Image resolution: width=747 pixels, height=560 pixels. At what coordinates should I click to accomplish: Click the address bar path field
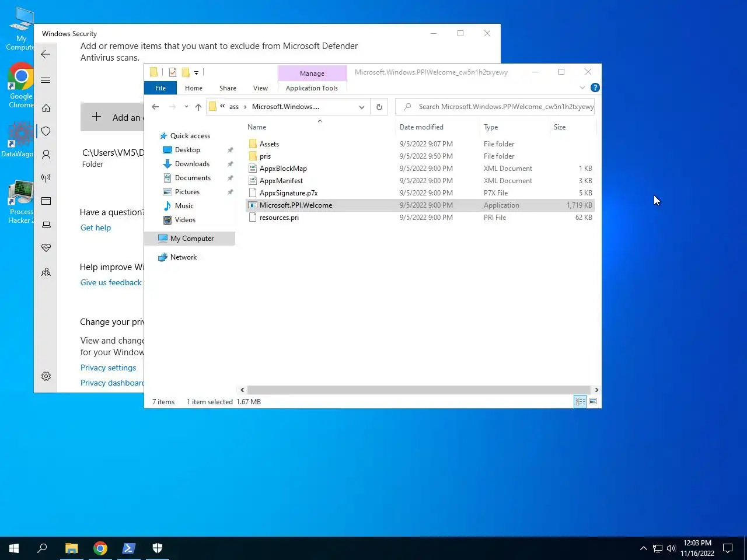point(289,107)
